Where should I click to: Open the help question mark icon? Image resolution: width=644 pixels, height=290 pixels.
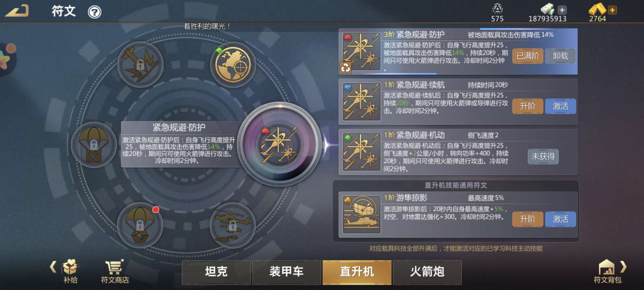coord(95,12)
